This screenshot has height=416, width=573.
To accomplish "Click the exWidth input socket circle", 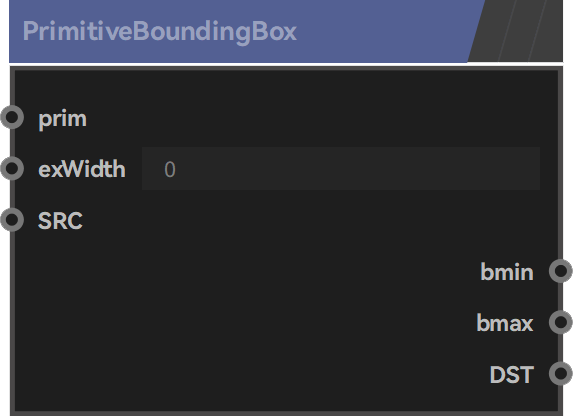I will click(x=12, y=169).
